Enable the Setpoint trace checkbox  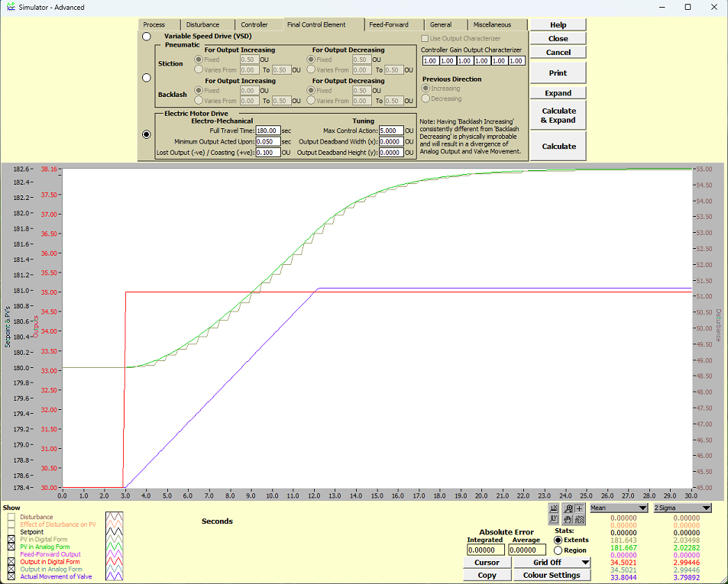pyautogui.click(x=11, y=532)
